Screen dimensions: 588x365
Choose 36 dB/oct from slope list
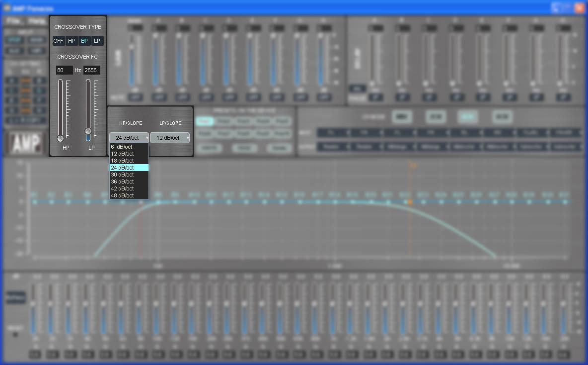tap(129, 182)
